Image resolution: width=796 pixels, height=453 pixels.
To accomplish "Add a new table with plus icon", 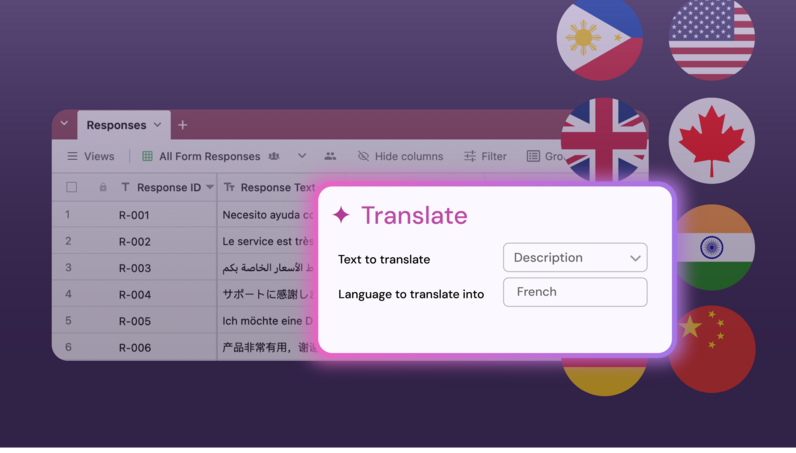I will [x=183, y=125].
